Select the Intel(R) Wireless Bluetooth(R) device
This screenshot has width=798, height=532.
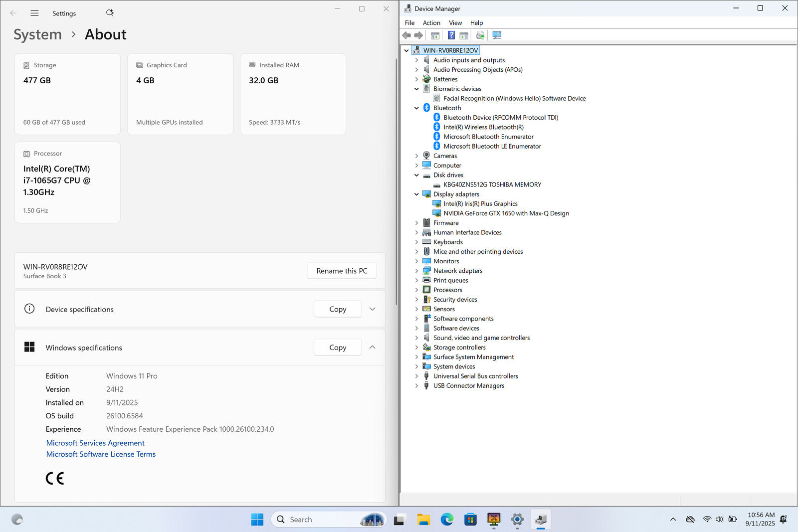[483, 127]
